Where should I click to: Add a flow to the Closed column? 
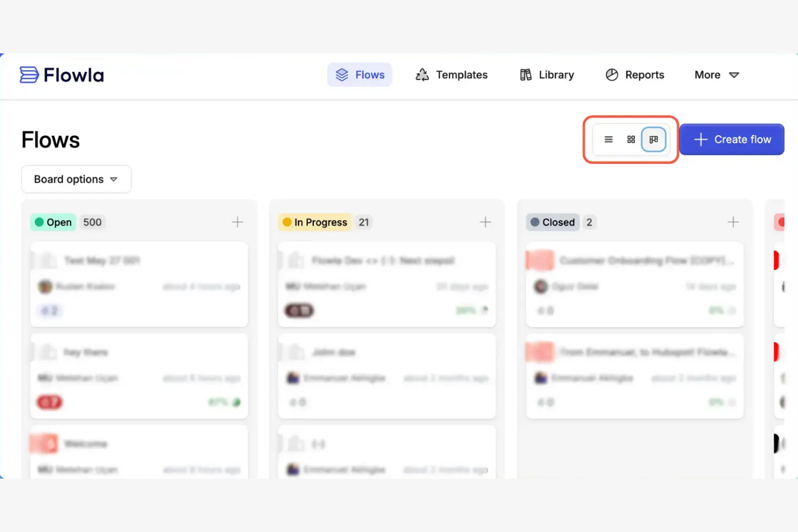coord(733,222)
